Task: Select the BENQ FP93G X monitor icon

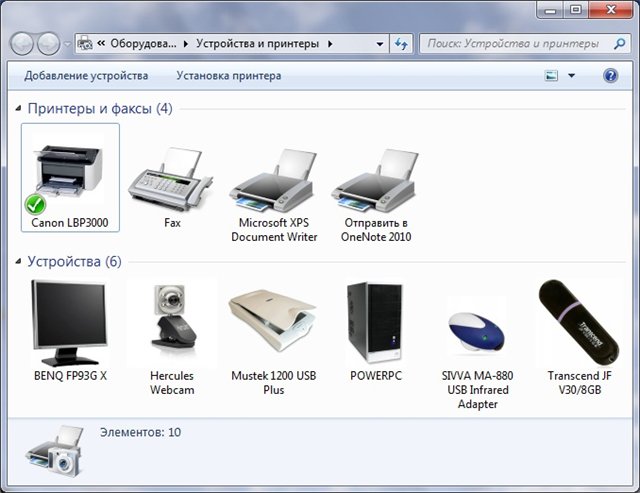Action: point(69,323)
